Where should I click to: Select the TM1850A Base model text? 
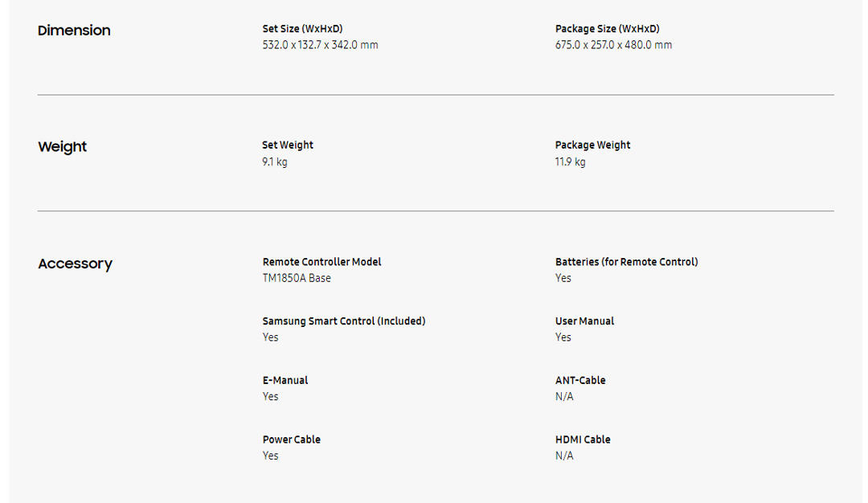(x=297, y=278)
